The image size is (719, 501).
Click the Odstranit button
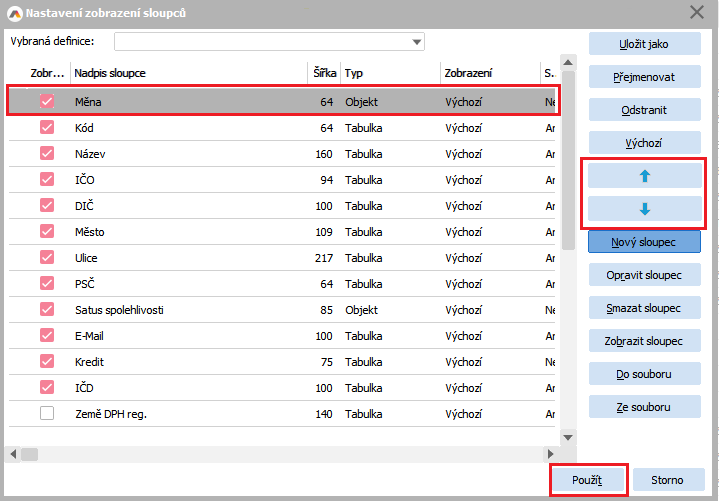click(x=645, y=110)
